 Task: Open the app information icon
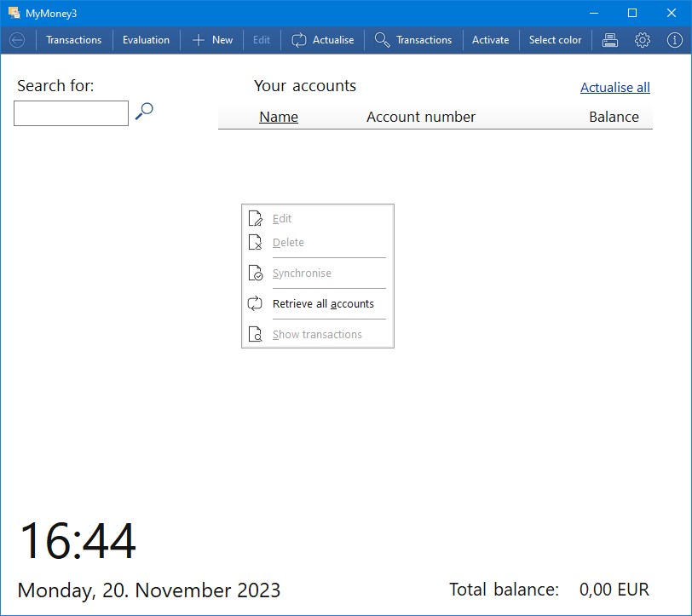coord(675,39)
